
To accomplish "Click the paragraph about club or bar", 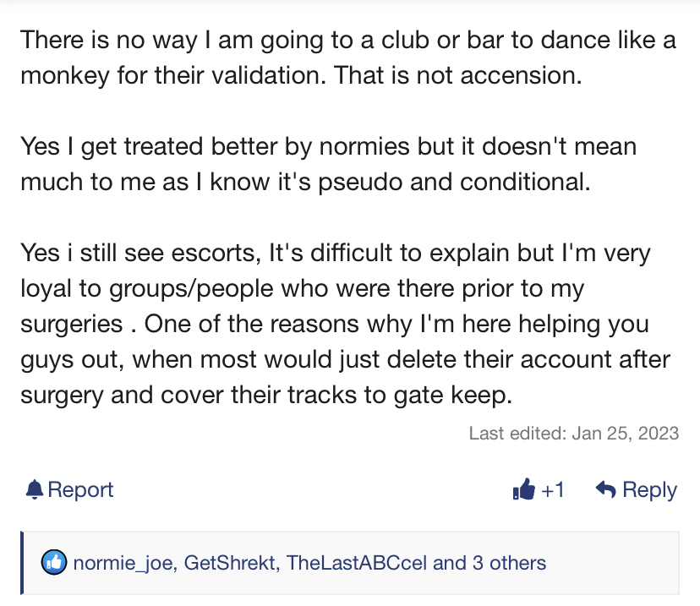I will pos(348,57).
